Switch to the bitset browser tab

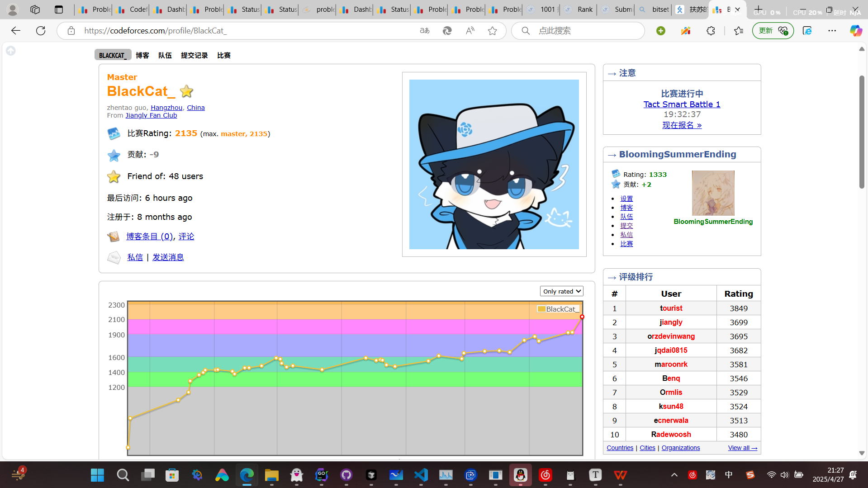coord(654,9)
